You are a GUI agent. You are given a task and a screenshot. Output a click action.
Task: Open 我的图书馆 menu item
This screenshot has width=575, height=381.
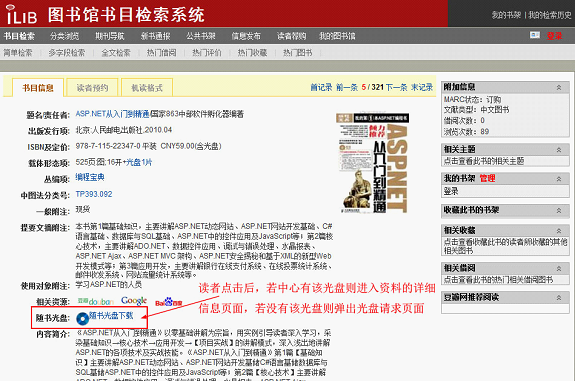coord(337,36)
